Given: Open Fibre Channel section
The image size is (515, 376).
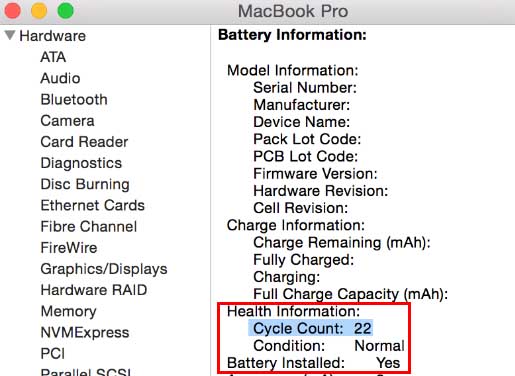Looking at the screenshot, I should (89, 227).
